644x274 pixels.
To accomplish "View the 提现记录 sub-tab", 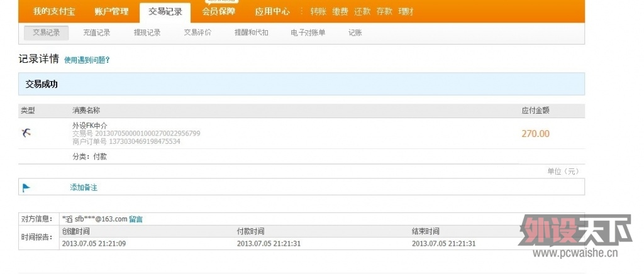I will click(x=147, y=33).
